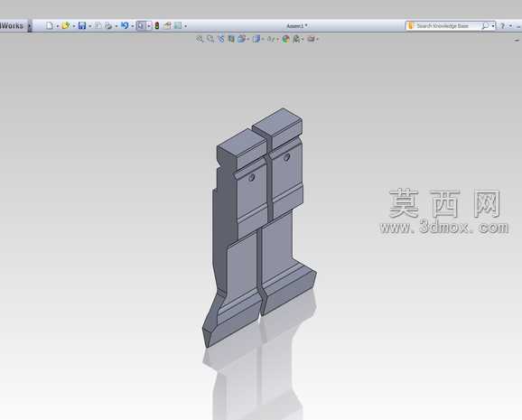
Task: Click the Help question mark icon
Action: pos(503,25)
